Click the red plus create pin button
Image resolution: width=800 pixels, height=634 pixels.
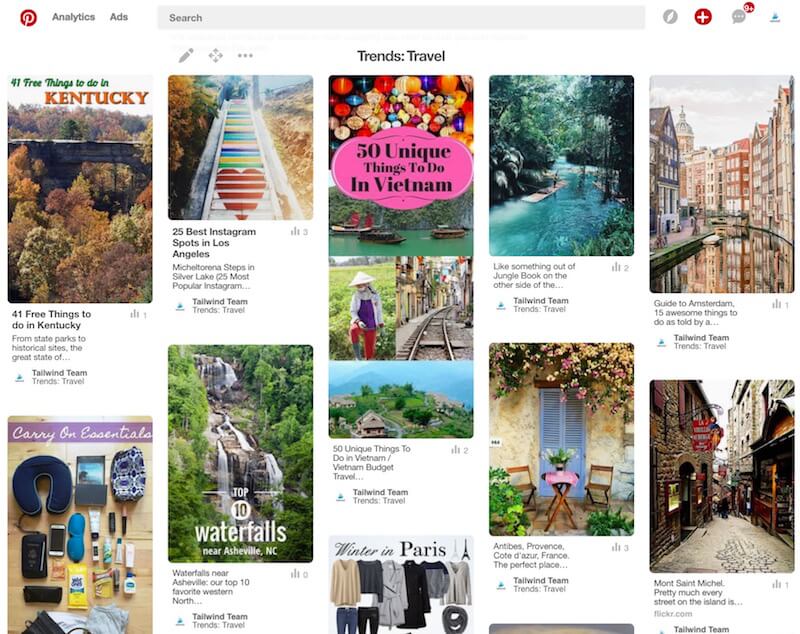(x=703, y=17)
